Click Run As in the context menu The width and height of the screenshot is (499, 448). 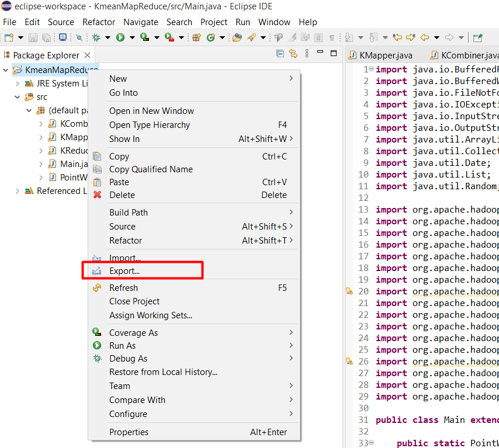click(x=122, y=346)
